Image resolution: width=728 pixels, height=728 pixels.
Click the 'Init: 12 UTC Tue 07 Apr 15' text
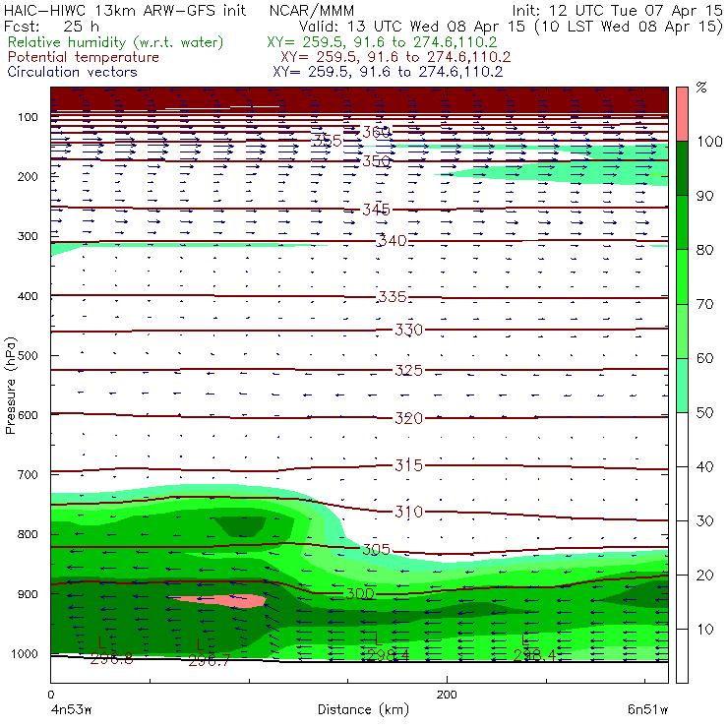click(x=618, y=10)
